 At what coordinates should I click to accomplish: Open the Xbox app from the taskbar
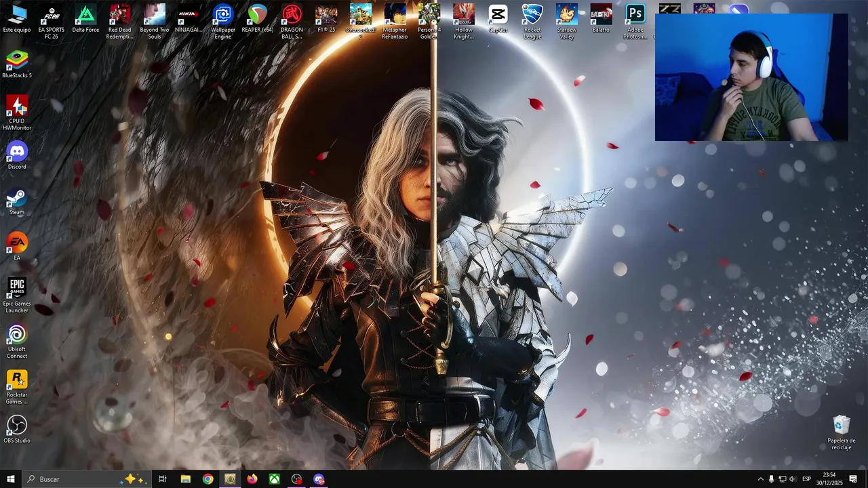point(275,479)
